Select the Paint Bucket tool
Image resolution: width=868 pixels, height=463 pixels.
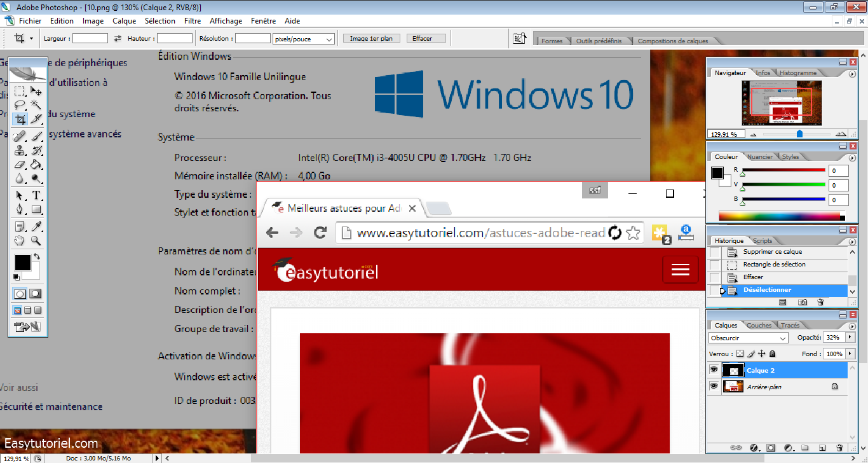tap(36, 165)
